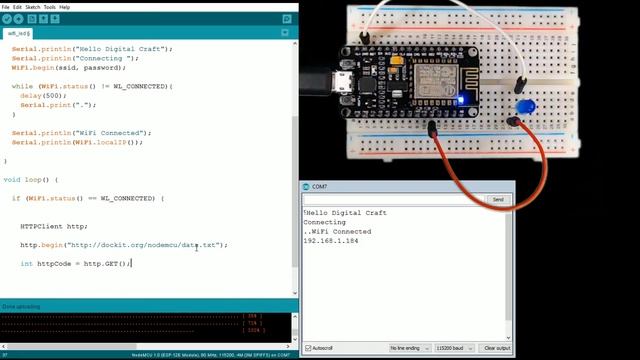Click the WiFi.begin(ssid, password) code line
This screenshot has width=640, height=360.
69,68
